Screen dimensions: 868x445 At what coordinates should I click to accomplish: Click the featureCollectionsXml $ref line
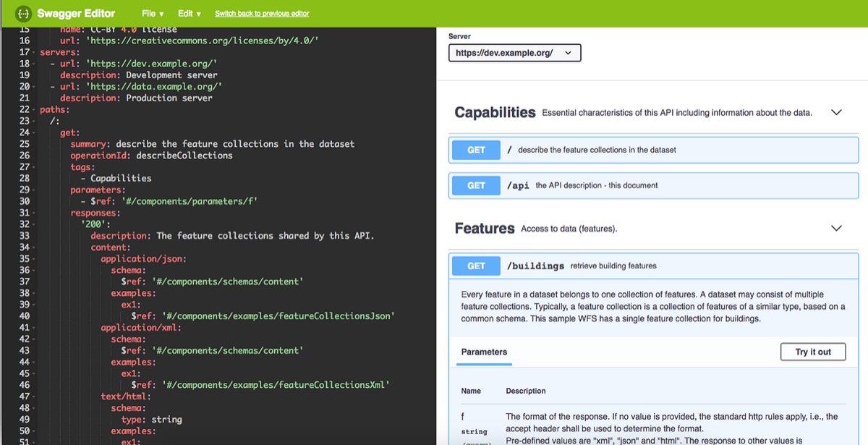pyautogui.click(x=260, y=385)
